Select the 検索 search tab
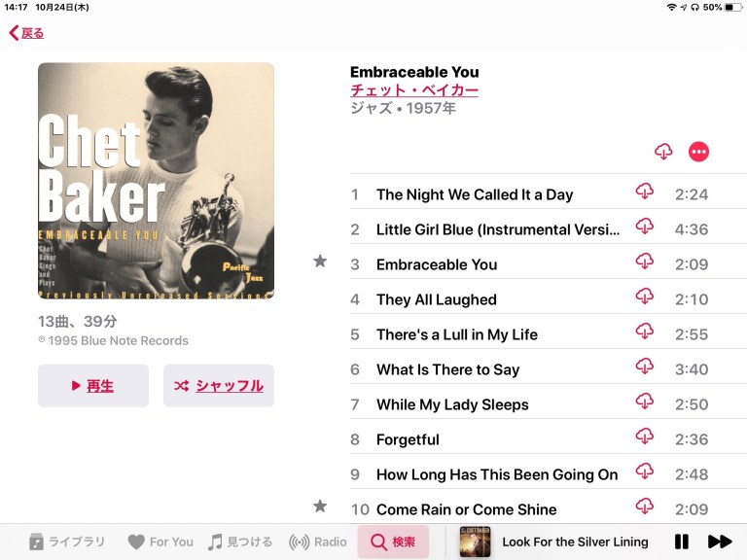747x560 pixels. pyautogui.click(x=393, y=542)
